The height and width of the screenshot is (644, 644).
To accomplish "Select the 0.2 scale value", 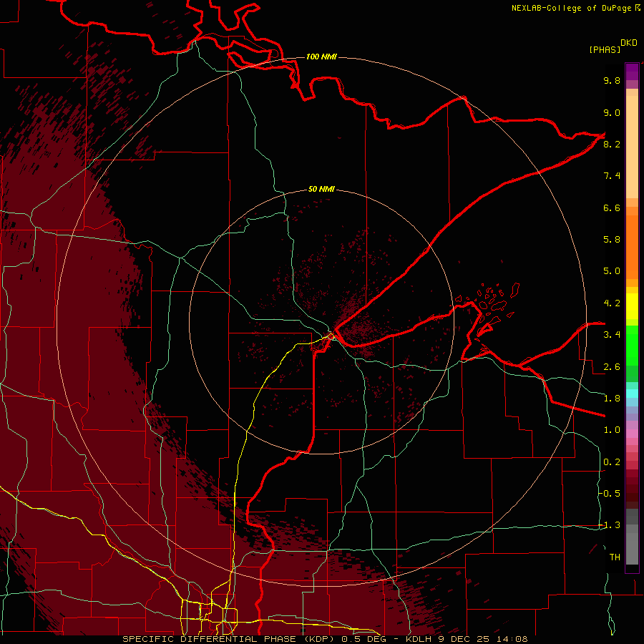I will [612, 462].
